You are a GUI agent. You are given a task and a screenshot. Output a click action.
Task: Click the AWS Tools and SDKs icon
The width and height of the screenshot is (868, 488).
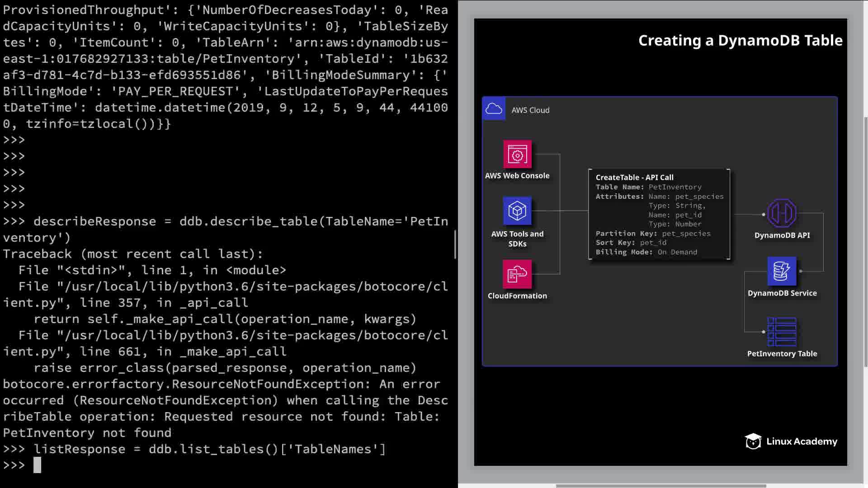pos(517,211)
